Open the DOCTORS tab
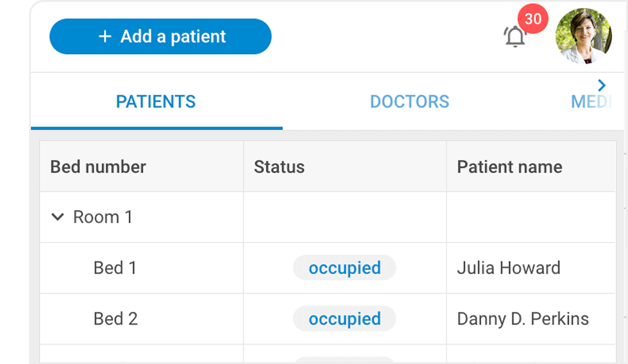The height and width of the screenshot is (364, 628). (410, 102)
